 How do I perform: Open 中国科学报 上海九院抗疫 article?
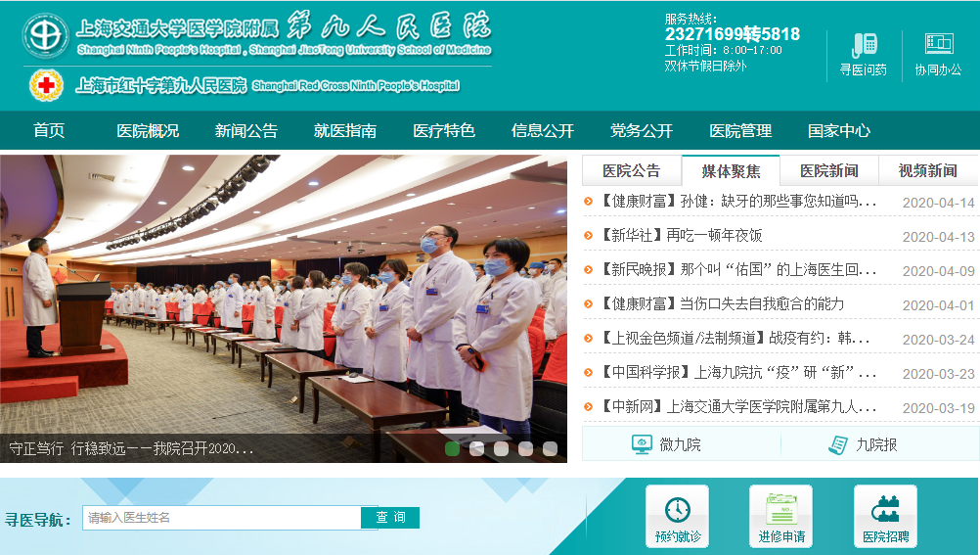pyautogui.click(x=737, y=373)
